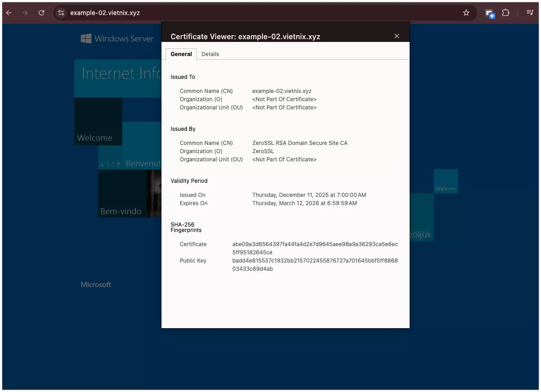This screenshot has width=541, height=392.
Task: Click the address bar URL text
Action: coord(105,13)
